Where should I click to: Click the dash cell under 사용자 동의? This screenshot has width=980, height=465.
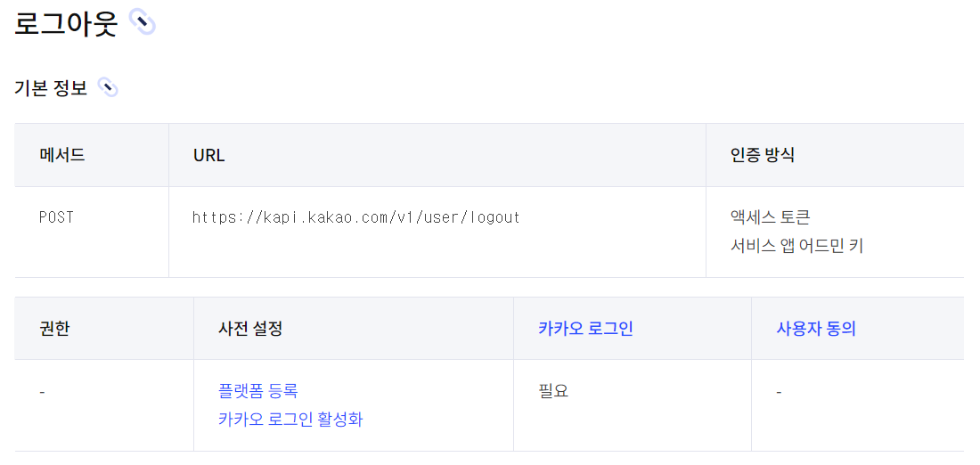click(x=779, y=393)
